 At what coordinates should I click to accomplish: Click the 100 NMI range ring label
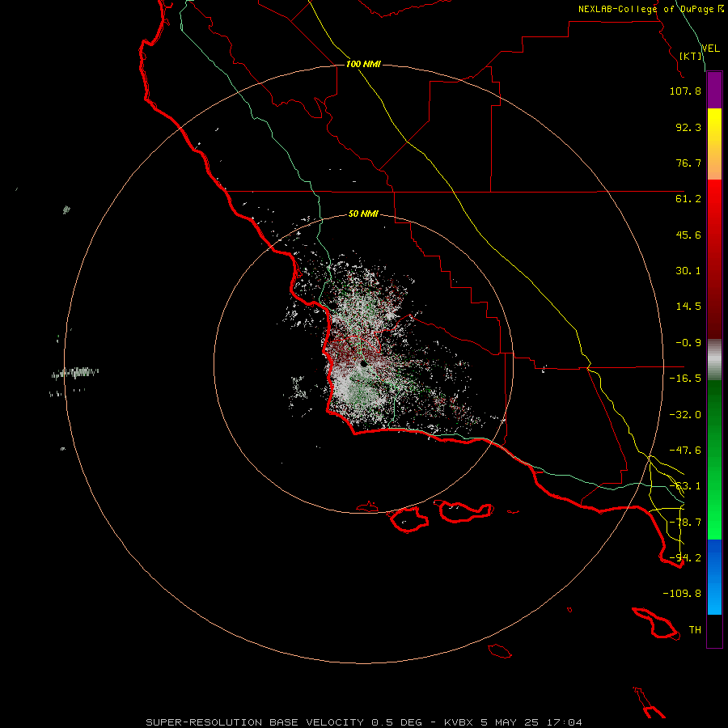[363, 64]
